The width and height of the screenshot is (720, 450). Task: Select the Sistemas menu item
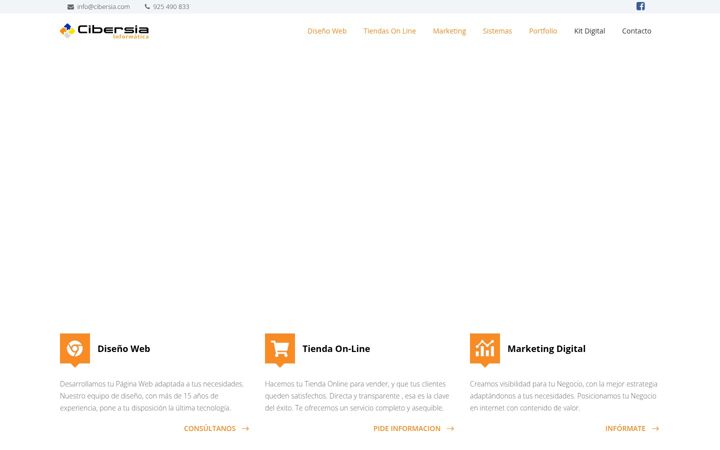(497, 31)
